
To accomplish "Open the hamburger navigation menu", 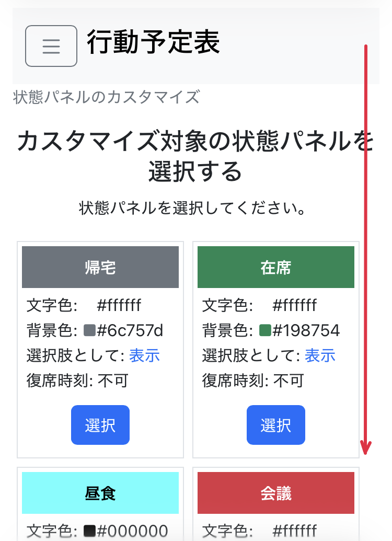I will click(x=51, y=46).
